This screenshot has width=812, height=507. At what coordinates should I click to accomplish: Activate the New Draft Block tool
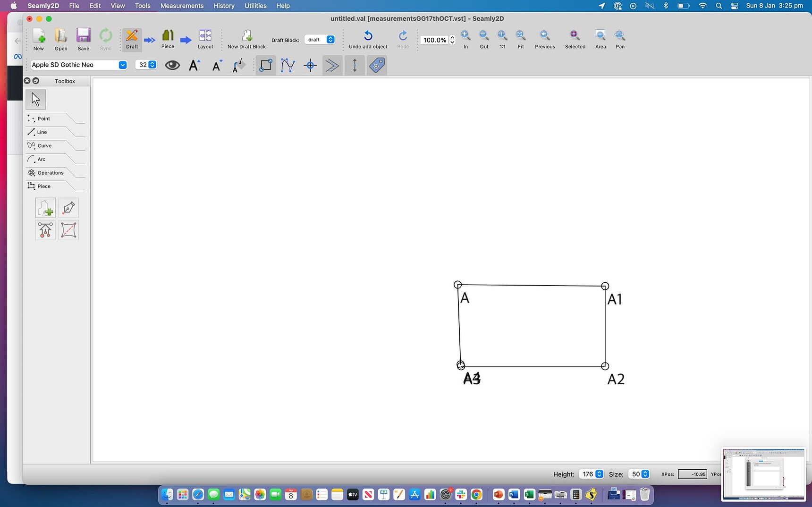246,38
